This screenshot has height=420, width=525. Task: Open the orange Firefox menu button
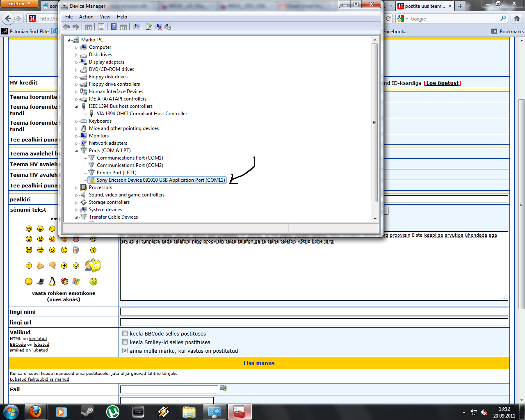click(x=19, y=4)
